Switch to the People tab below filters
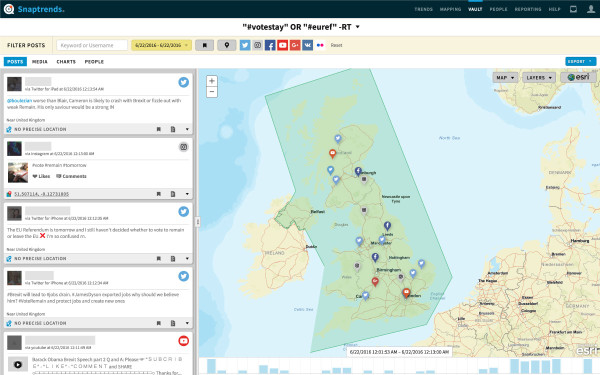Image resolution: width=600 pixels, height=375 pixels. click(x=94, y=62)
